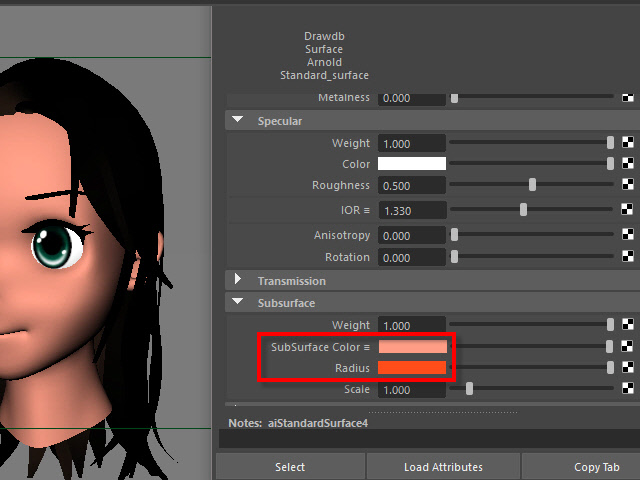Click the texture map icon for Subsurface Weight
Screen dimensions: 640x480
click(x=627, y=325)
